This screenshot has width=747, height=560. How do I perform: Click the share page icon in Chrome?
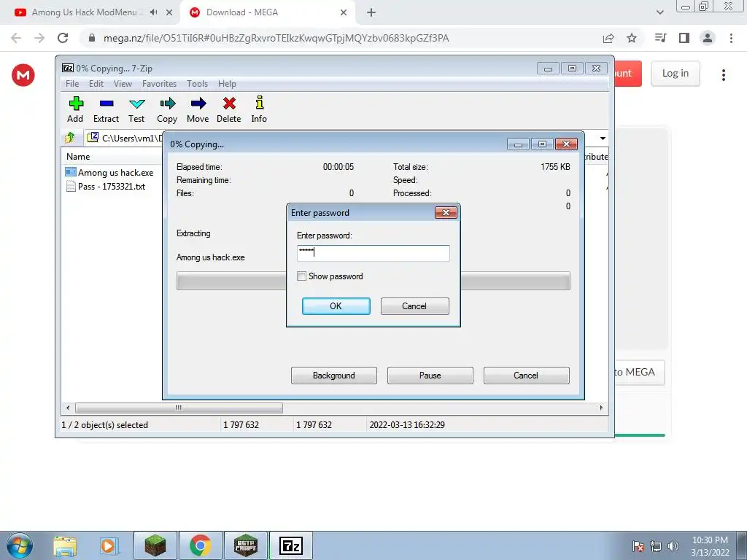coord(608,38)
